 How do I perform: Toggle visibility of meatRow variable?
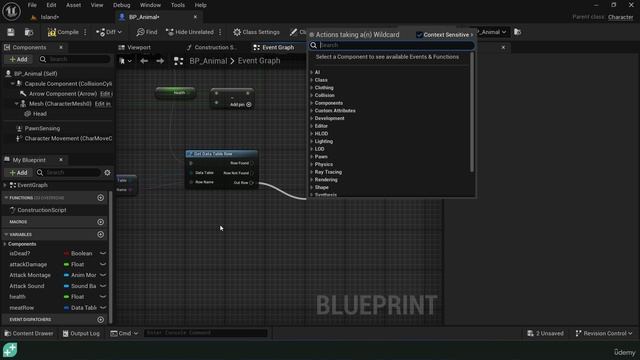103,308
